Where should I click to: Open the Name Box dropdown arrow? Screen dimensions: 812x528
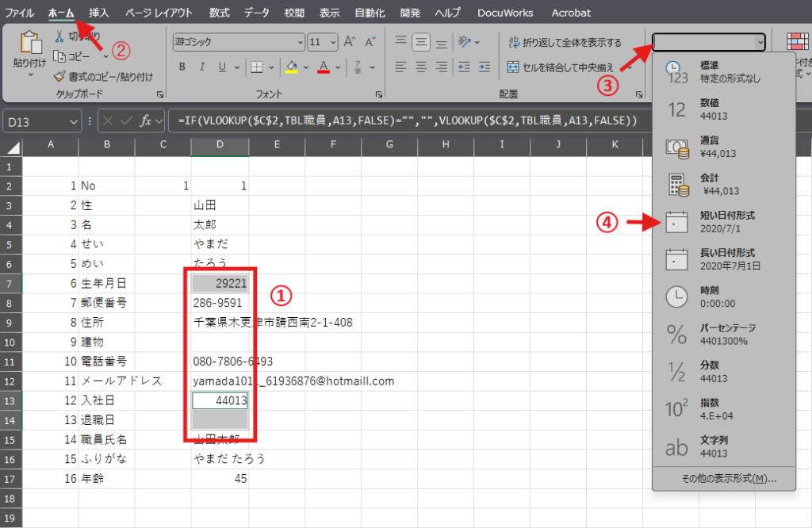coord(73,122)
